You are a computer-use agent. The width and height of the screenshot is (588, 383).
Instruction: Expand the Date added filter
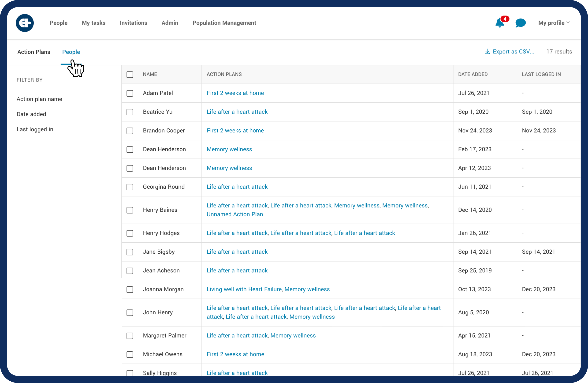click(x=31, y=114)
